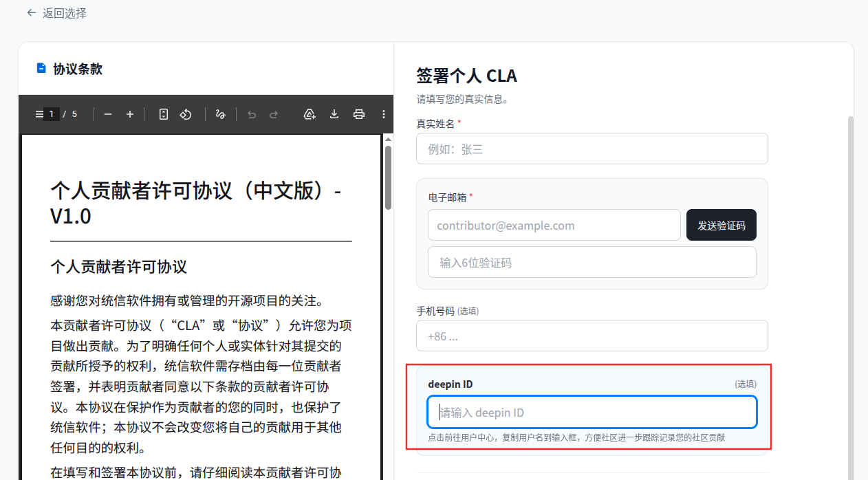Click the 真实姓名 input field

592,149
